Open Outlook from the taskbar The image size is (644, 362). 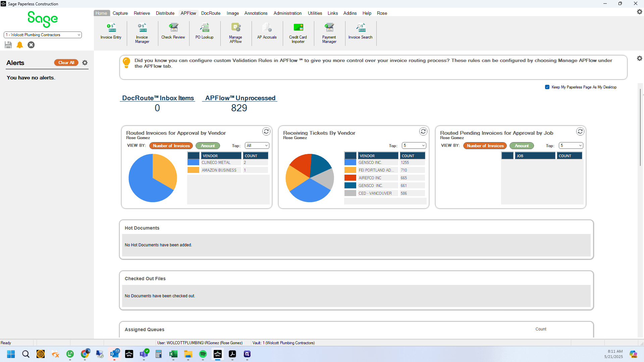point(114,354)
